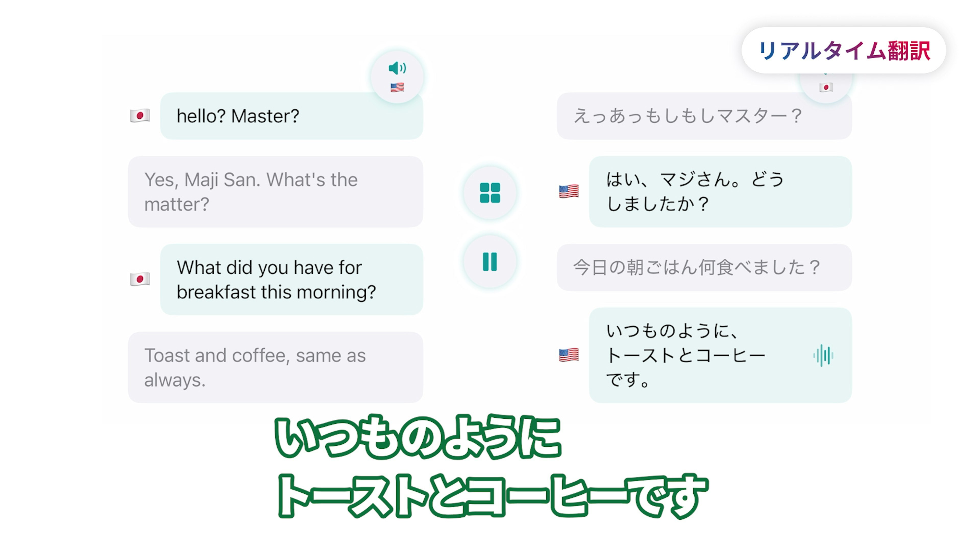
Task: Tap the speaker icon with US flag
Action: tap(397, 77)
